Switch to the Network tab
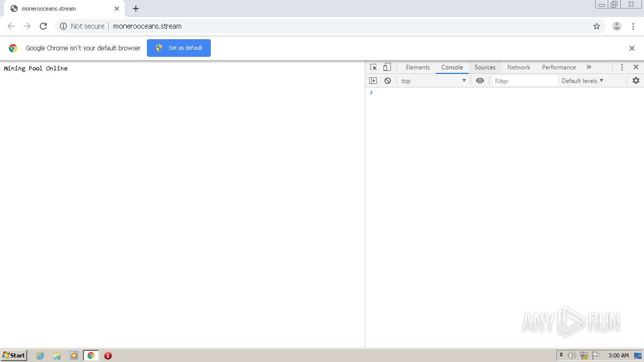This screenshot has height=362, width=644. [x=519, y=67]
